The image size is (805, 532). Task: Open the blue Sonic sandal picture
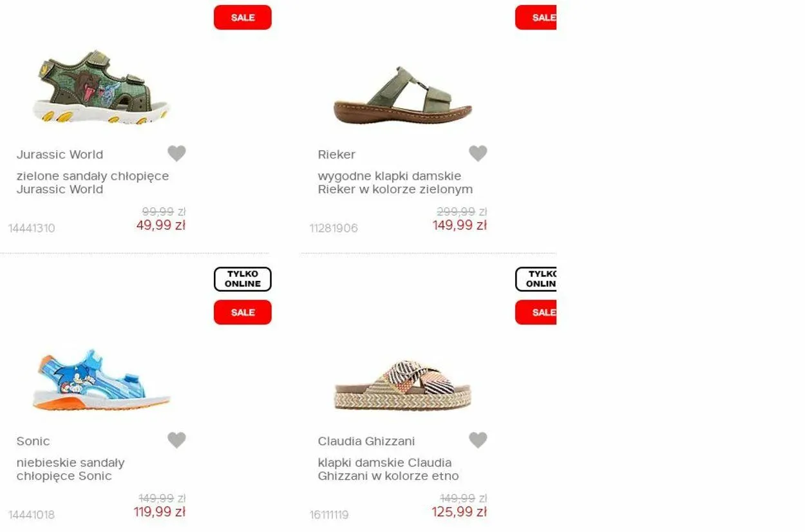[x=101, y=380]
